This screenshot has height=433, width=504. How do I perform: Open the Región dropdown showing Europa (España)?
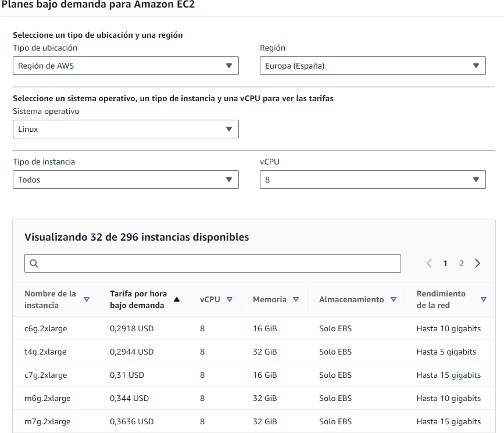(x=372, y=66)
